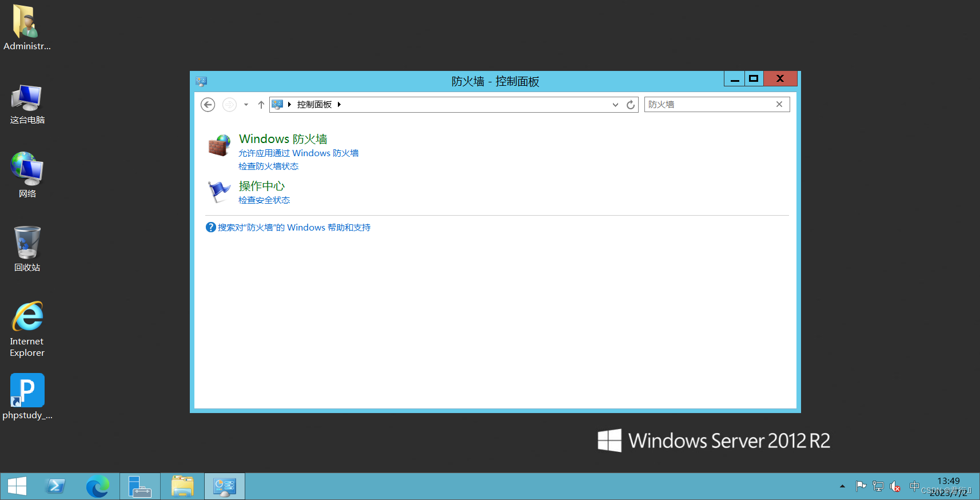Refresh the control panel view

click(631, 105)
